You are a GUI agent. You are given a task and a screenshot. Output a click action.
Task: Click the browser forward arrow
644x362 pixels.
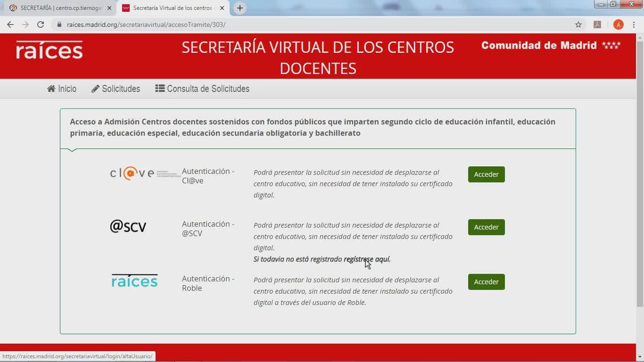(25, 25)
